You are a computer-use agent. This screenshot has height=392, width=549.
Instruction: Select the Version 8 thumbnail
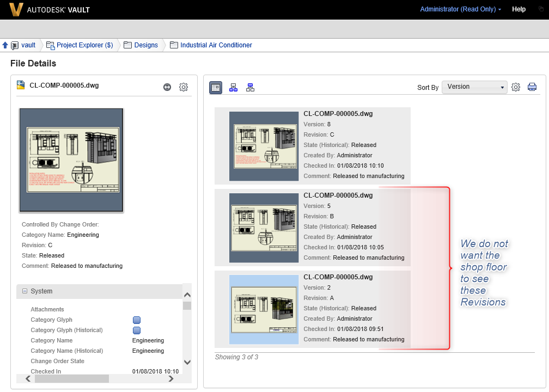(264, 146)
